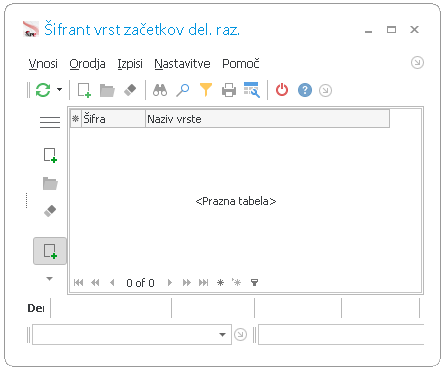The height and width of the screenshot is (372, 445).
Task: Click the blue help question mark icon
Action: pyautogui.click(x=305, y=90)
